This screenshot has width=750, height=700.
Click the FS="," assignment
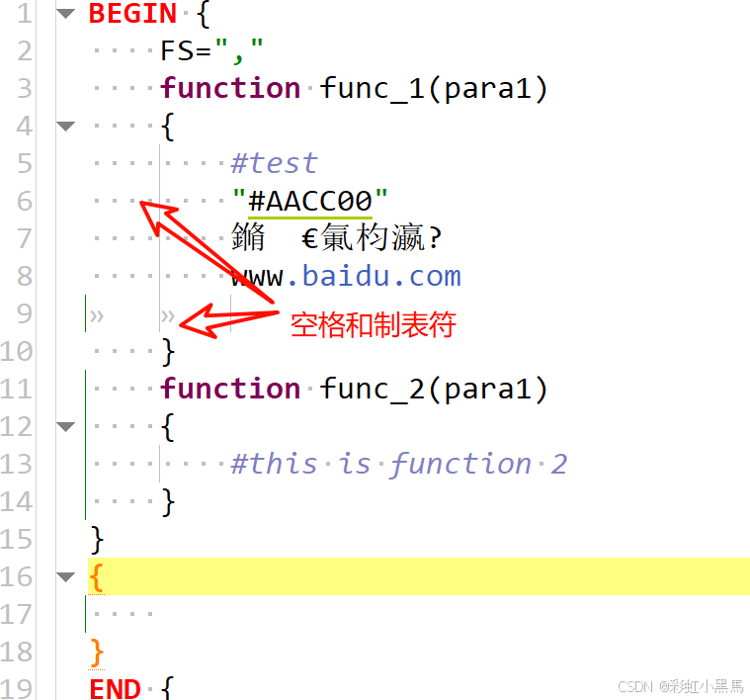pos(211,51)
